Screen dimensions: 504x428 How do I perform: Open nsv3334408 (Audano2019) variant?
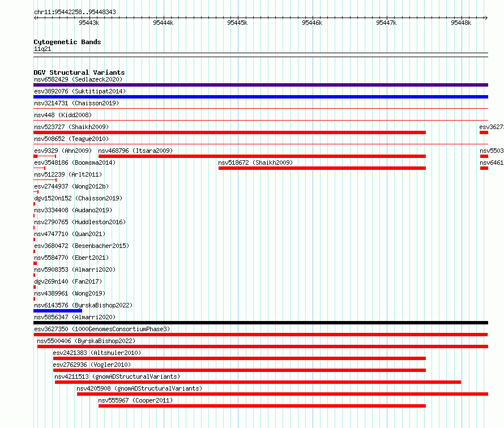(x=73, y=210)
